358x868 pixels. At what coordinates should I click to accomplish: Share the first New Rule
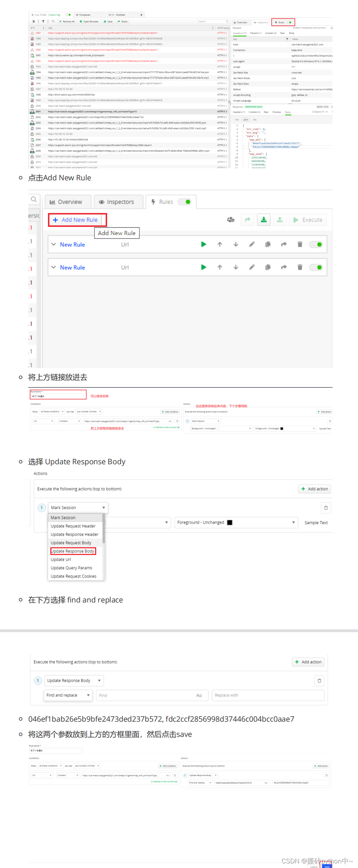(x=284, y=244)
